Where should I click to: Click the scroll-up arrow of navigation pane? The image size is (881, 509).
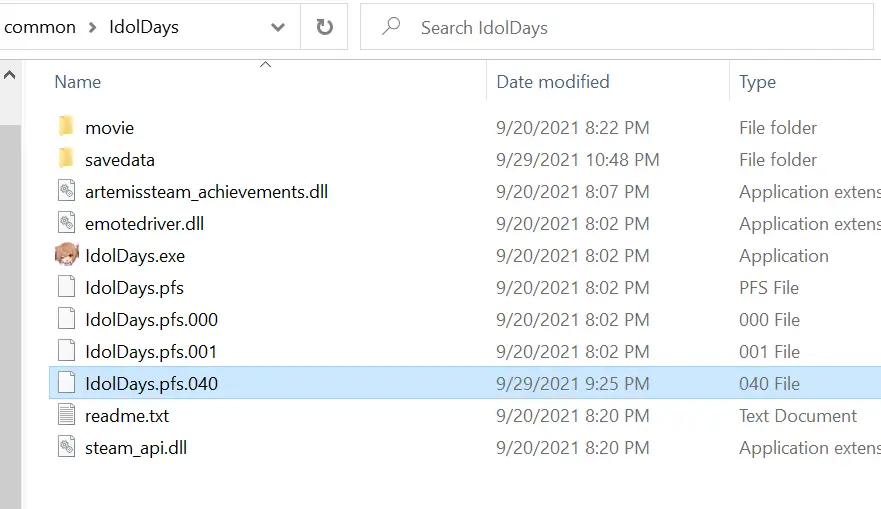pos(10,75)
